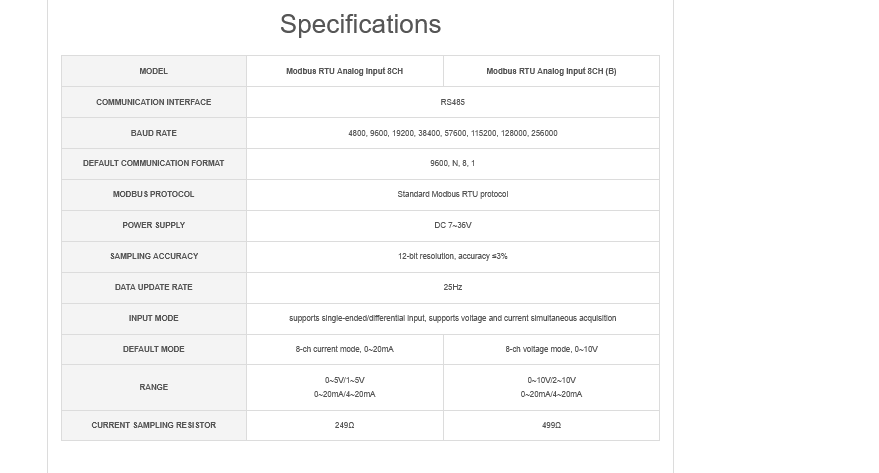Click the Specifications heading
The height and width of the screenshot is (473, 879).
[360, 24]
